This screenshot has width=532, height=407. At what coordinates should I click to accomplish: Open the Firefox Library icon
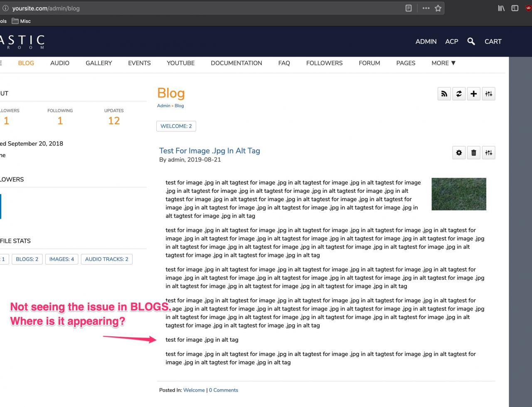[501, 8]
